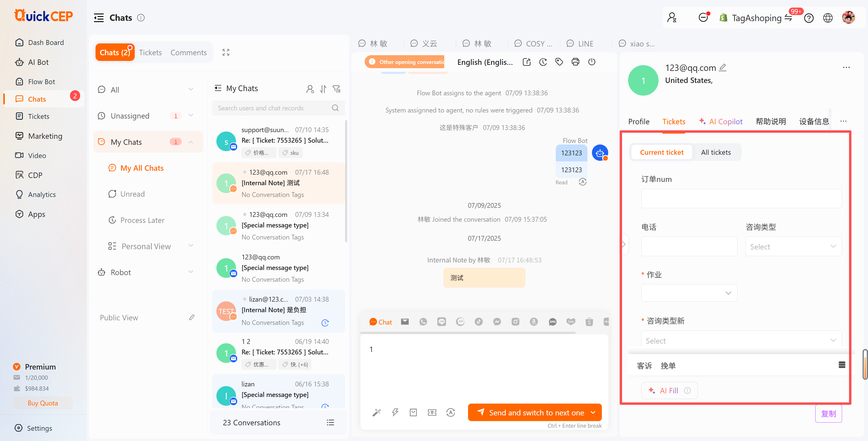
Task: Click the magic wand AI icon in composer
Action: pos(376,412)
